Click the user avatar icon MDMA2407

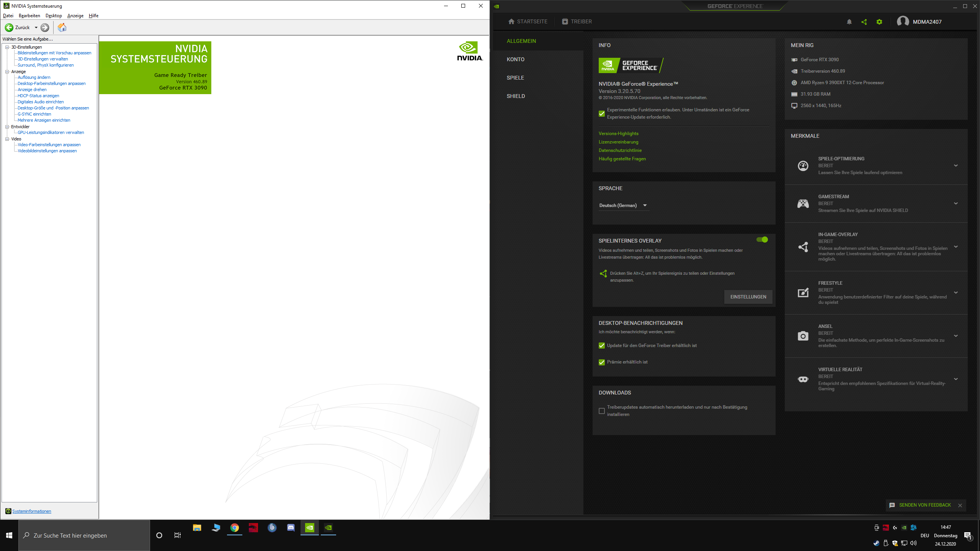pos(903,21)
